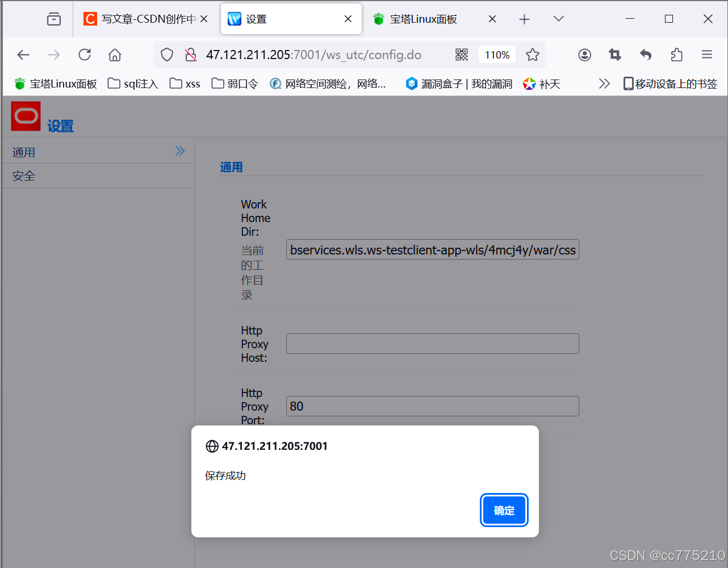Click the 设置 page heading
Screen dimensions: 728x568
(x=60, y=126)
